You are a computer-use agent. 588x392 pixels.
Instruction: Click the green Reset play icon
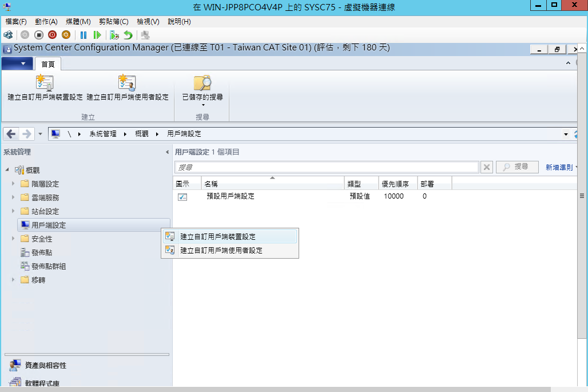coord(97,35)
